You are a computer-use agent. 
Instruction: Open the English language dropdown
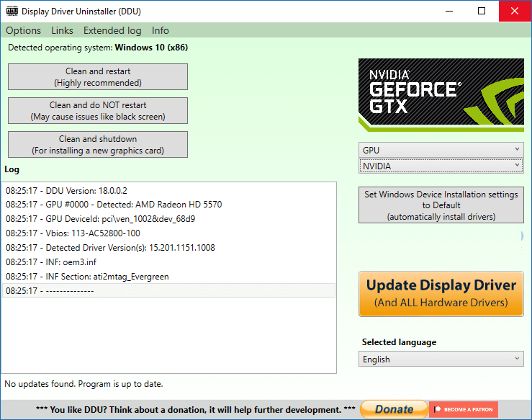(x=441, y=359)
